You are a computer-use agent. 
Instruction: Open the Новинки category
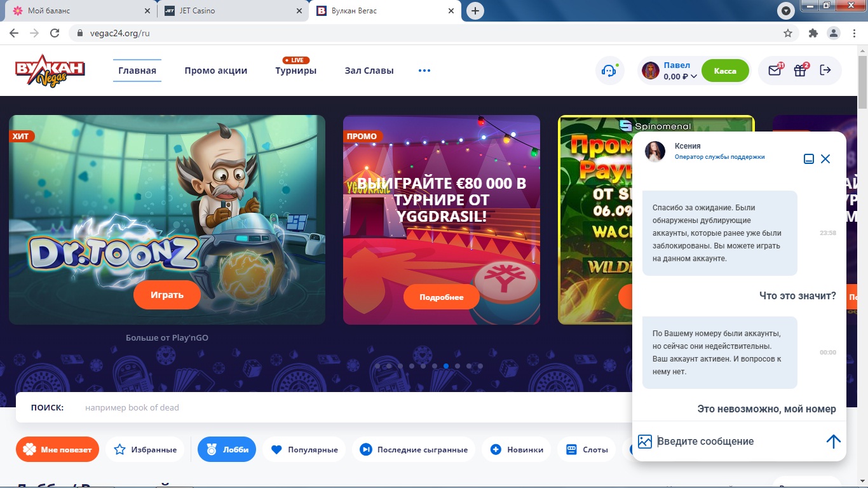point(517,449)
